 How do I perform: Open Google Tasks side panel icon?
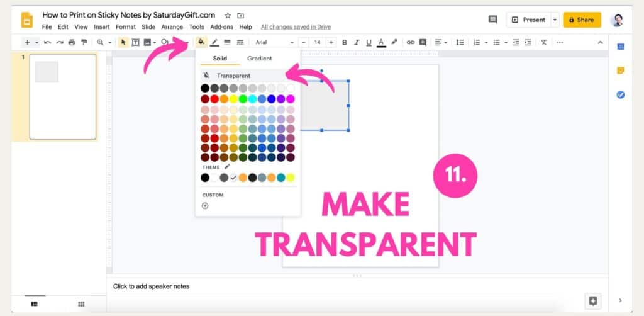[x=621, y=95]
